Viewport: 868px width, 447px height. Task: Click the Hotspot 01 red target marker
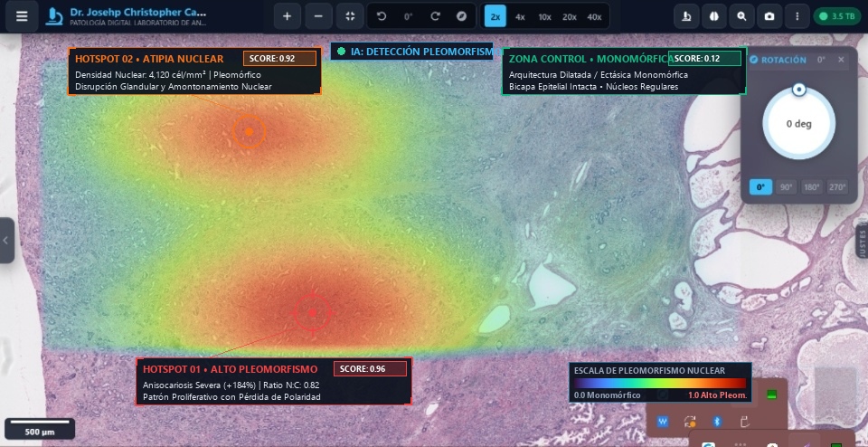tap(312, 313)
